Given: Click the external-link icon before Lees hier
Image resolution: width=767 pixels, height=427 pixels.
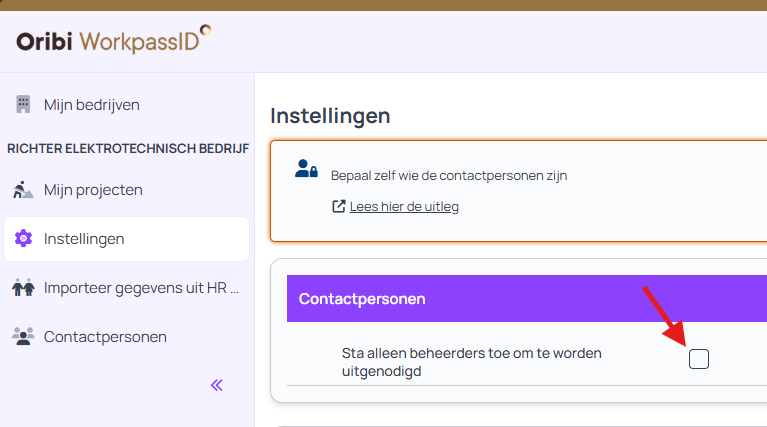Looking at the screenshot, I should 339,207.
